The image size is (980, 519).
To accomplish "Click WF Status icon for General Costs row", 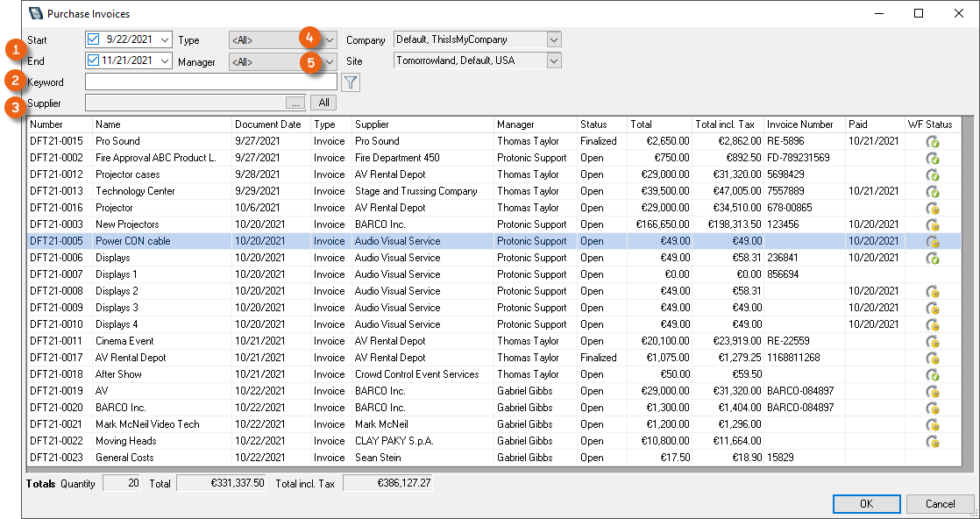I will tap(934, 458).
